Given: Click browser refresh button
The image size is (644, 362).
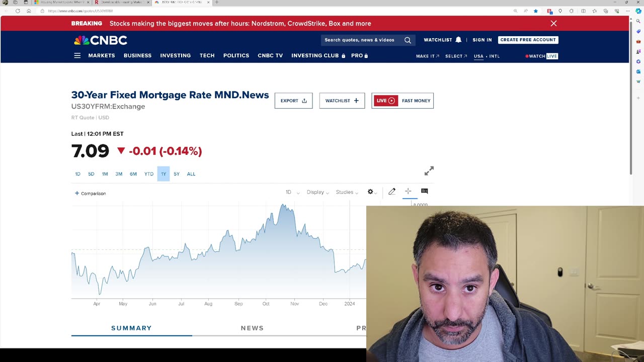Looking at the screenshot, I should tap(18, 11).
